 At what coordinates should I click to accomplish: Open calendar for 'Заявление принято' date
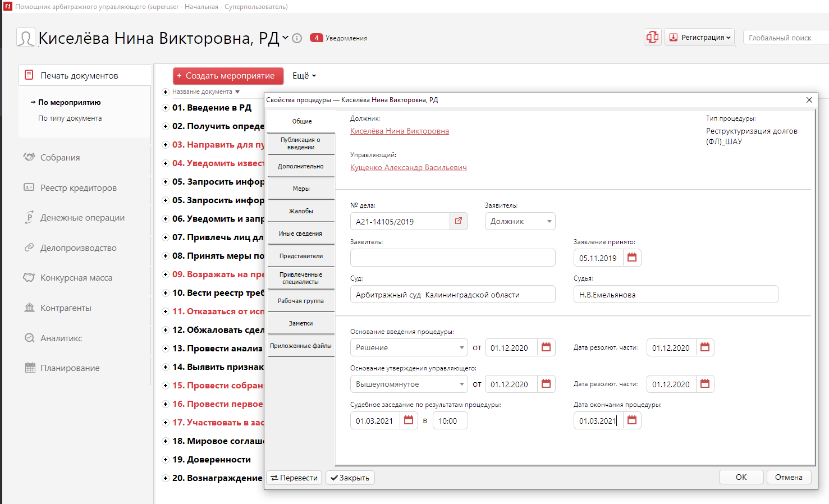(632, 258)
